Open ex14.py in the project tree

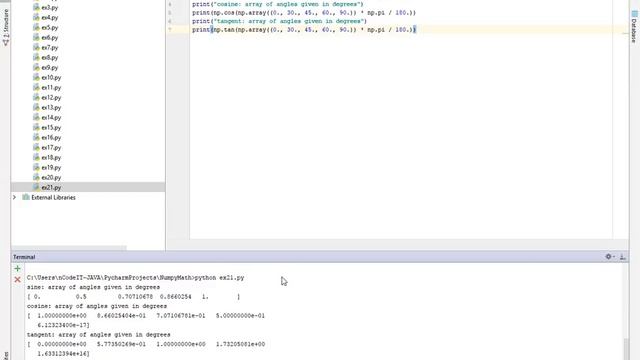coord(51,118)
